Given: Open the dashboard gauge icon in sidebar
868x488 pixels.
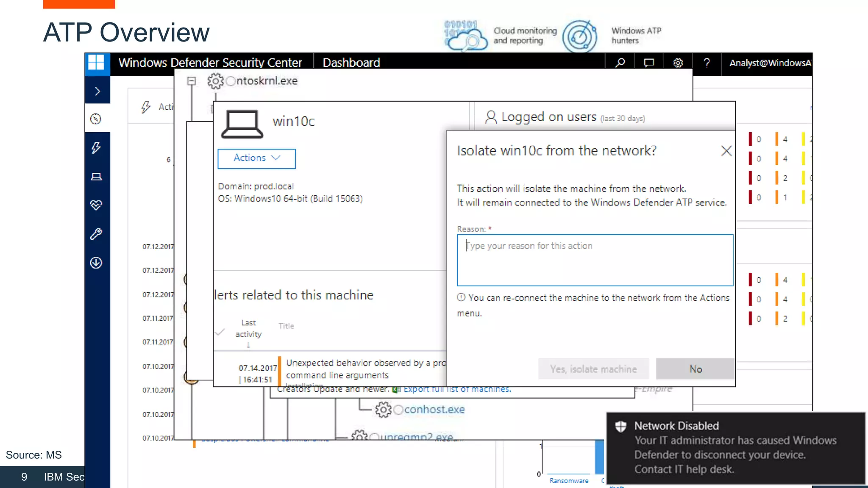Looking at the screenshot, I should 96,119.
